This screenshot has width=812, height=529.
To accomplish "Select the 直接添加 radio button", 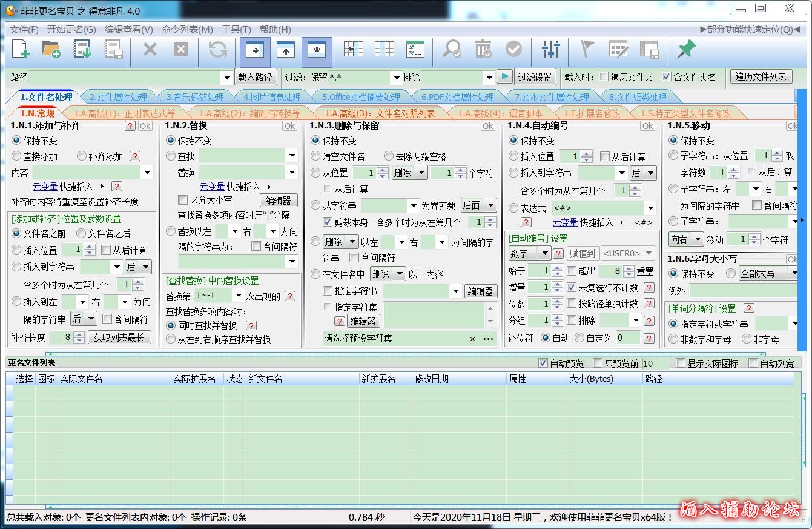I will coord(17,156).
